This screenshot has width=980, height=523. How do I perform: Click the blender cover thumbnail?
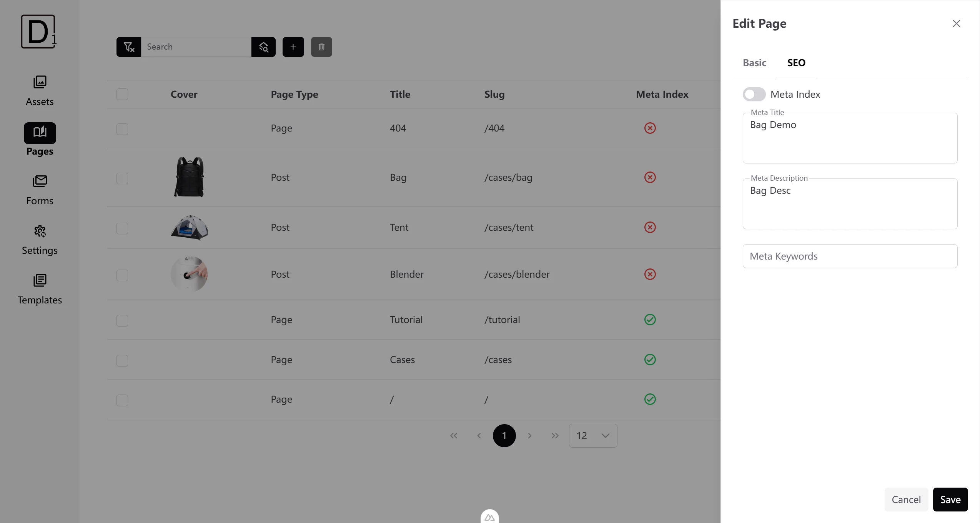point(189,274)
